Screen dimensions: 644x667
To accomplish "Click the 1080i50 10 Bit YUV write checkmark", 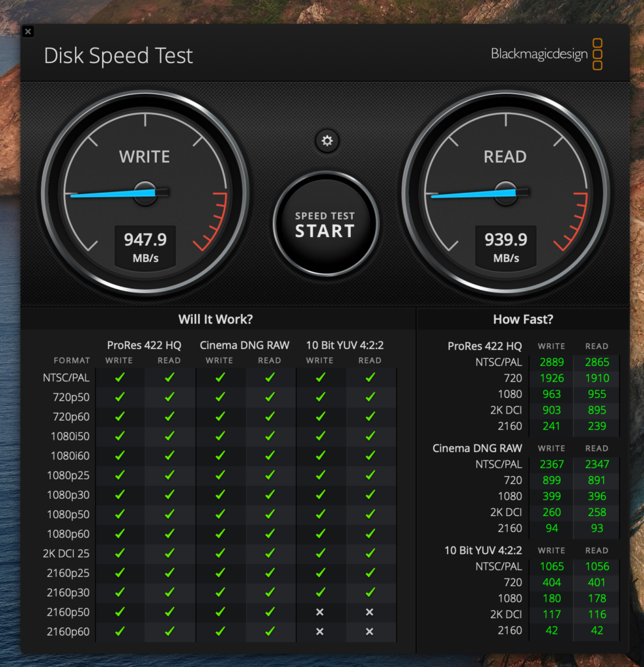I will click(x=320, y=436).
